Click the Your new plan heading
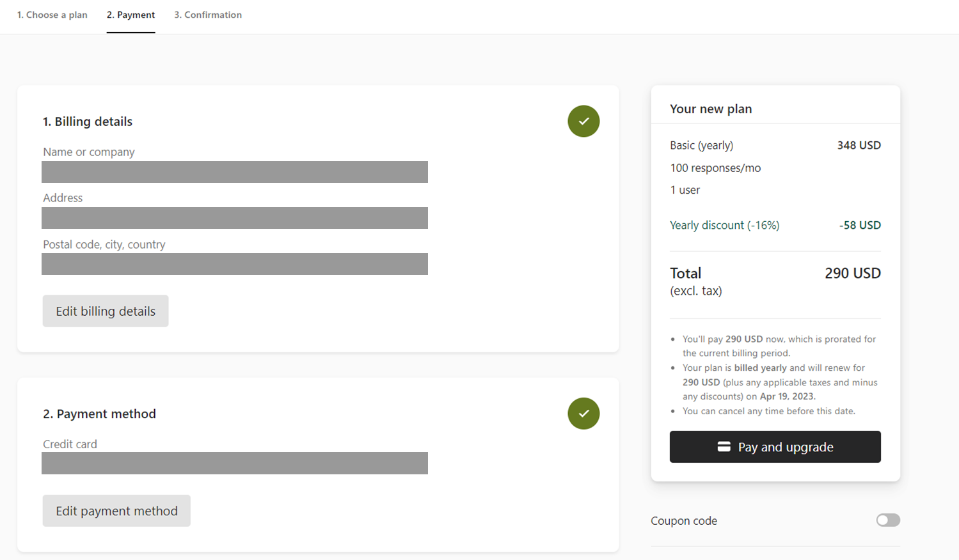The height and width of the screenshot is (560, 959). tap(711, 109)
